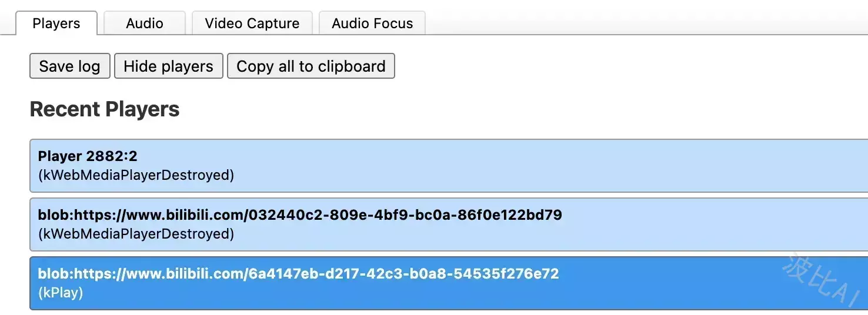Click kWebMediaPlayerDestroyed status under Player 2882:2
The width and height of the screenshot is (868, 315).
tap(136, 175)
